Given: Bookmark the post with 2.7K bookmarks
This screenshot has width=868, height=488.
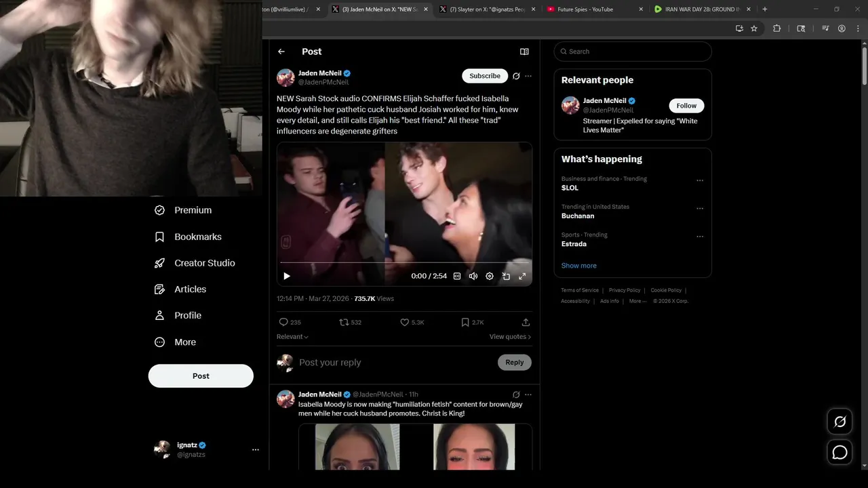Looking at the screenshot, I should tap(472, 322).
